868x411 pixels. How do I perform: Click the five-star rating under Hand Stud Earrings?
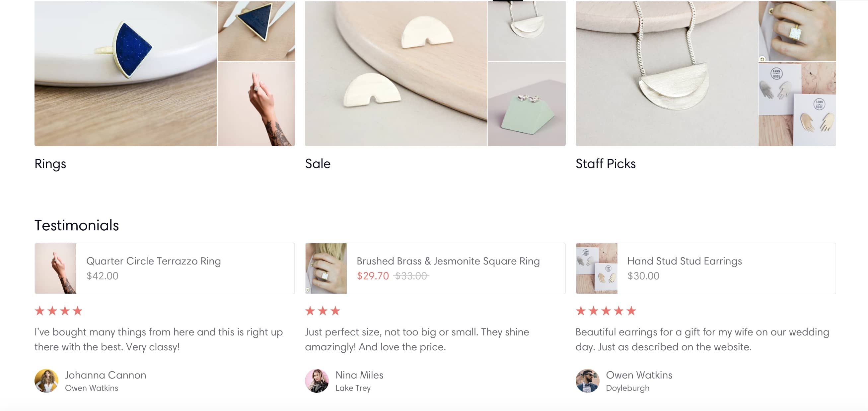606,311
